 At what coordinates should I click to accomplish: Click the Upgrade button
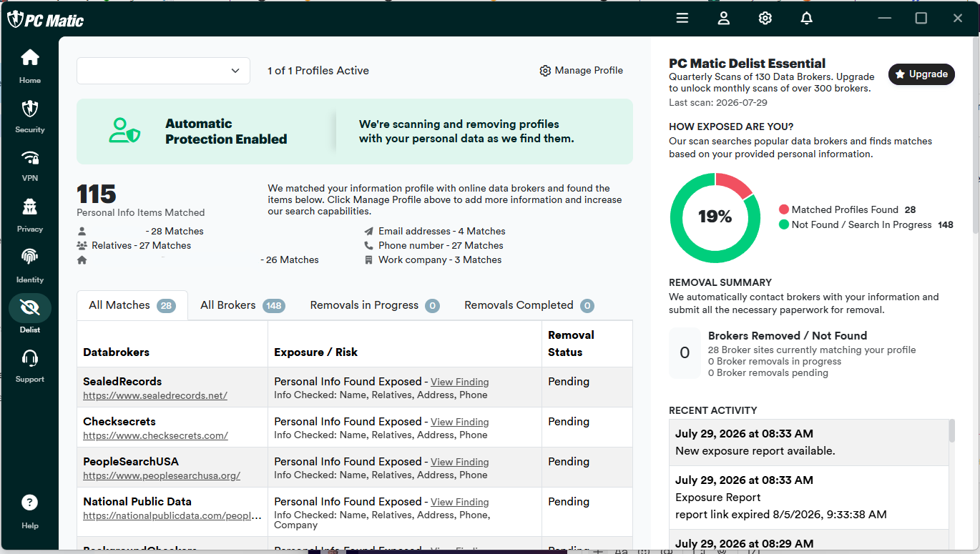(921, 74)
